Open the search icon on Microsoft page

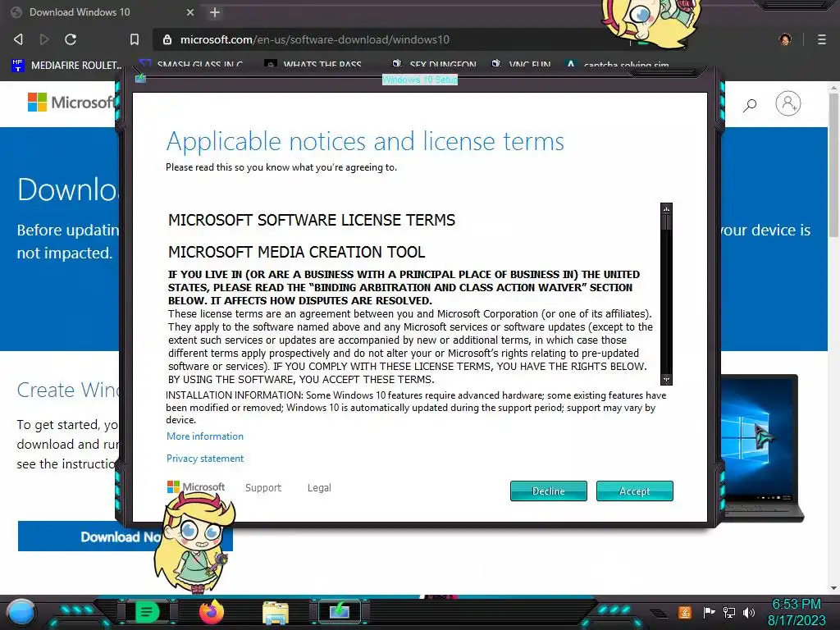click(x=750, y=104)
